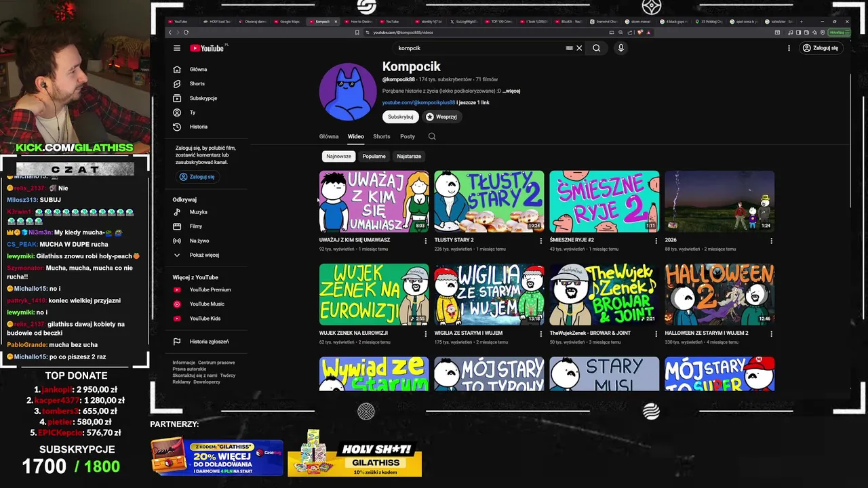Screen dimensions: 868x488
Task: Click the HALLOWEEN ZE STARYM I WUJEM 2 title
Action: coord(707,333)
